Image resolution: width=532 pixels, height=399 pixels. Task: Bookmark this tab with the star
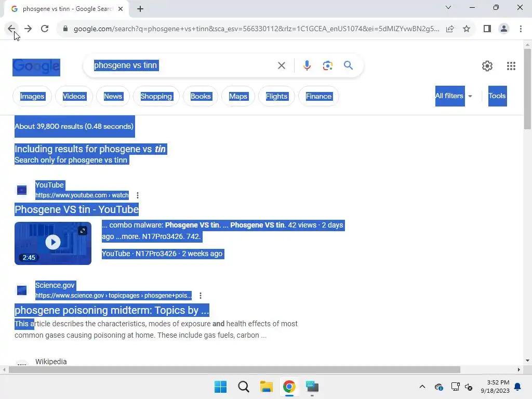click(467, 29)
